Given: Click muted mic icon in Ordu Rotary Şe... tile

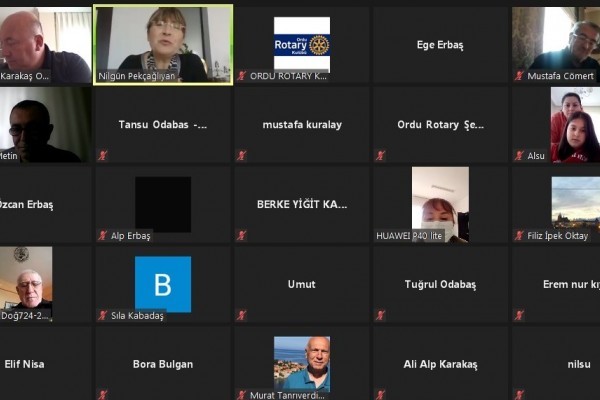Looking at the screenshot, I should pyautogui.click(x=380, y=155).
